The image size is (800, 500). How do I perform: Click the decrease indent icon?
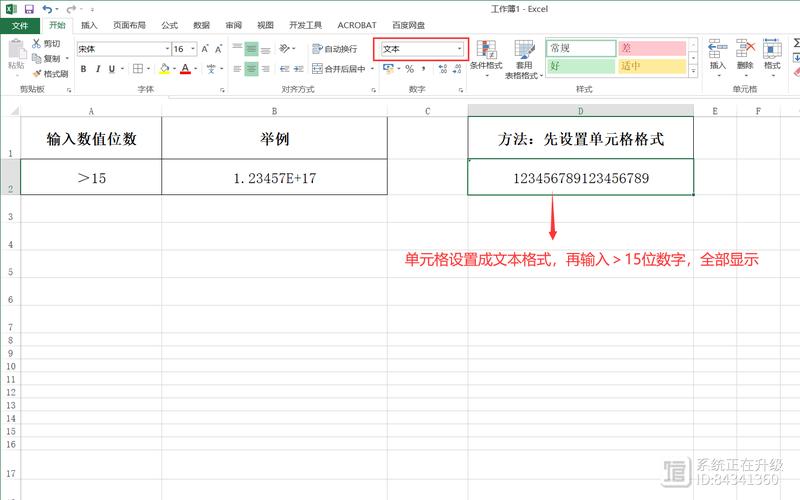(285, 68)
